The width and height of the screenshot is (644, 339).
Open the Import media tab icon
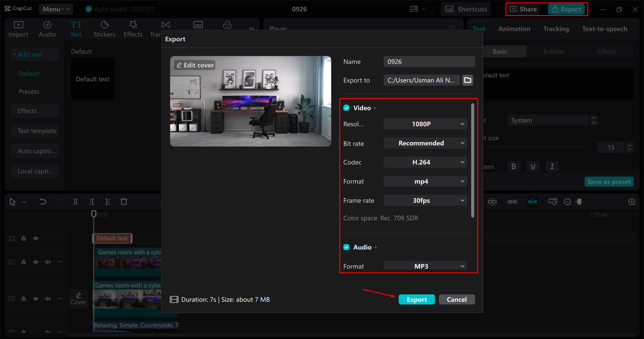click(x=18, y=25)
